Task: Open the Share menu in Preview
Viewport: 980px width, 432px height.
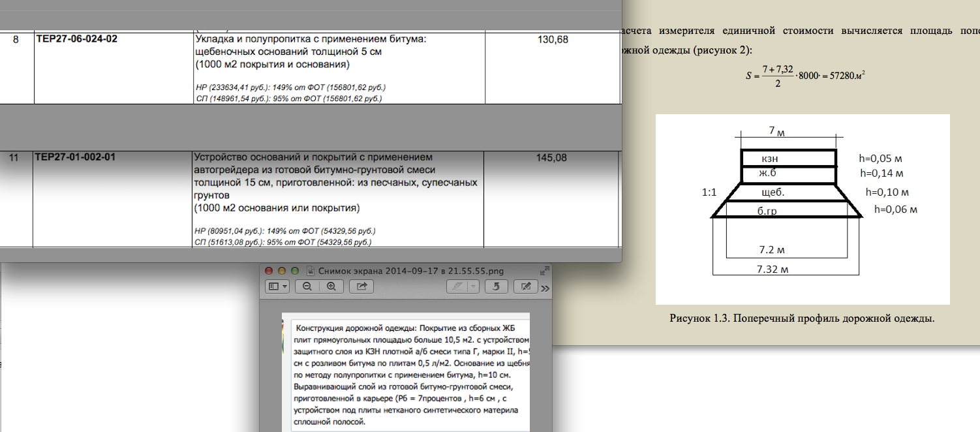Action: [x=361, y=286]
